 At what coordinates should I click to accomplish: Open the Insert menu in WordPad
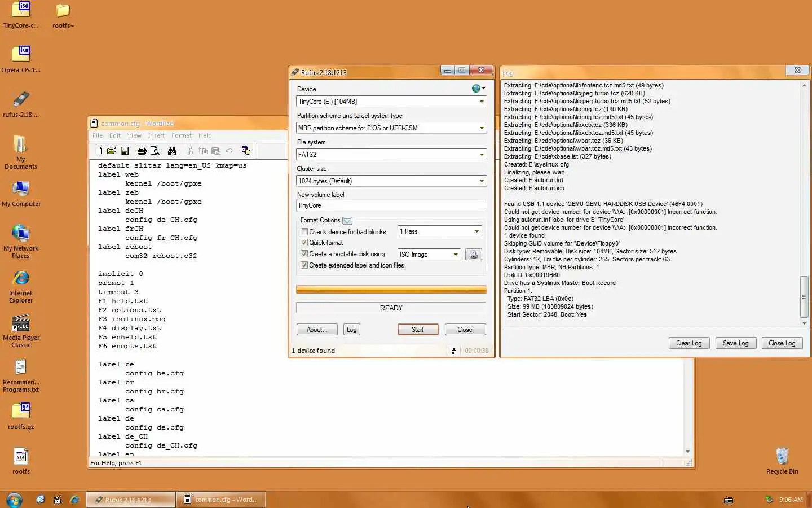pos(156,136)
